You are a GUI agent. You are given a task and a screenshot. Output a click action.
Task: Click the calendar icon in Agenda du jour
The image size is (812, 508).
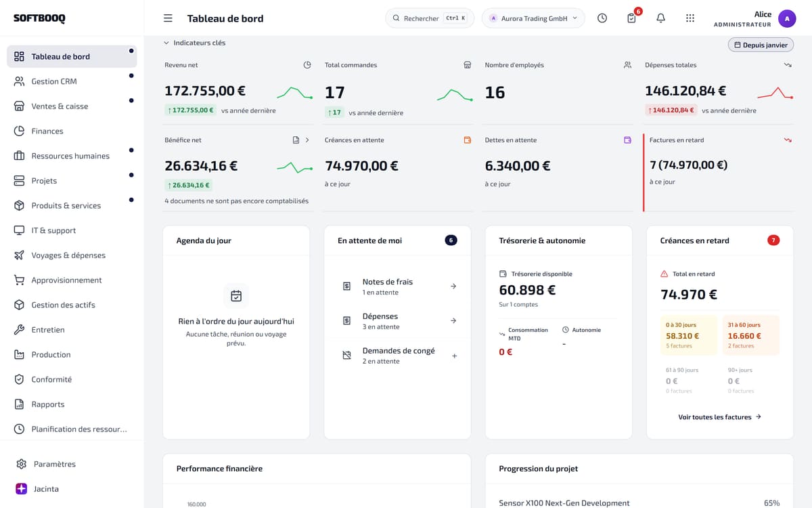[236, 295]
